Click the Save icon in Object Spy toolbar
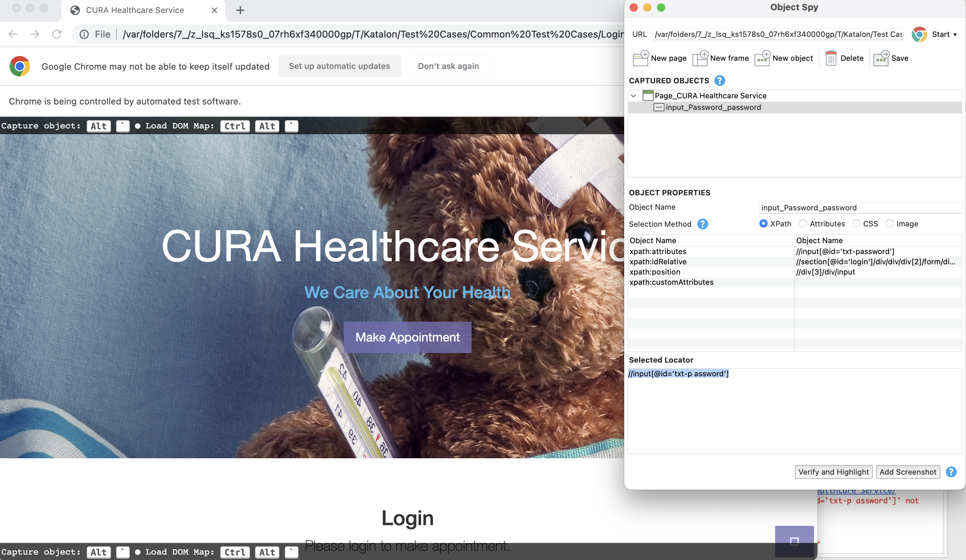966x560 pixels. coord(881,58)
